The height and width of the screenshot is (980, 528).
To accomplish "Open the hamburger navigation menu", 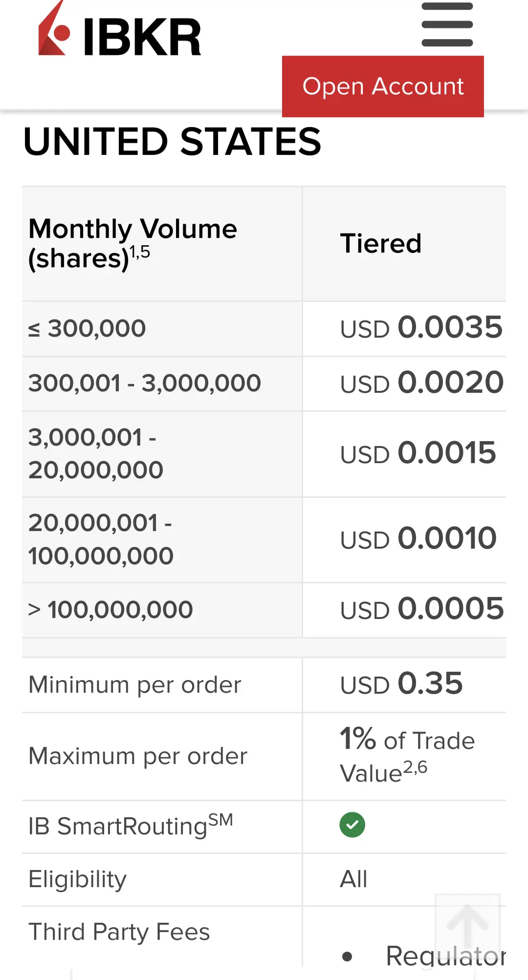I will coord(447,24).
